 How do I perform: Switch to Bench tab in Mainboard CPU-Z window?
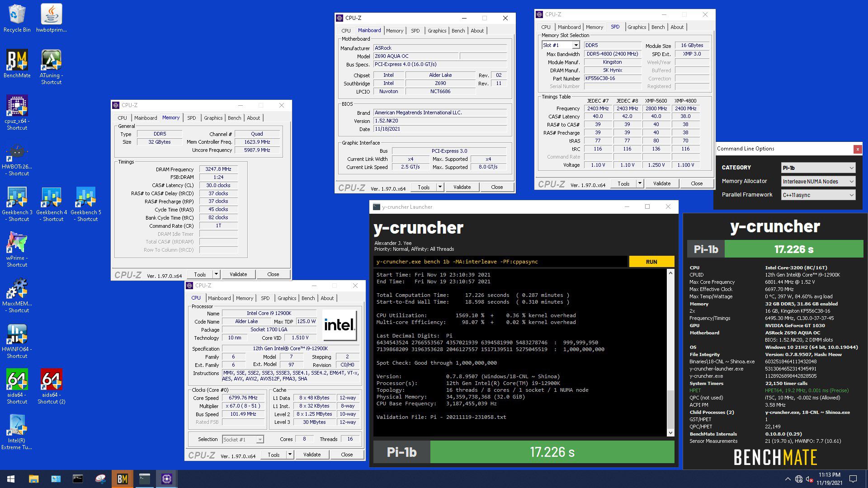(458, 31)
